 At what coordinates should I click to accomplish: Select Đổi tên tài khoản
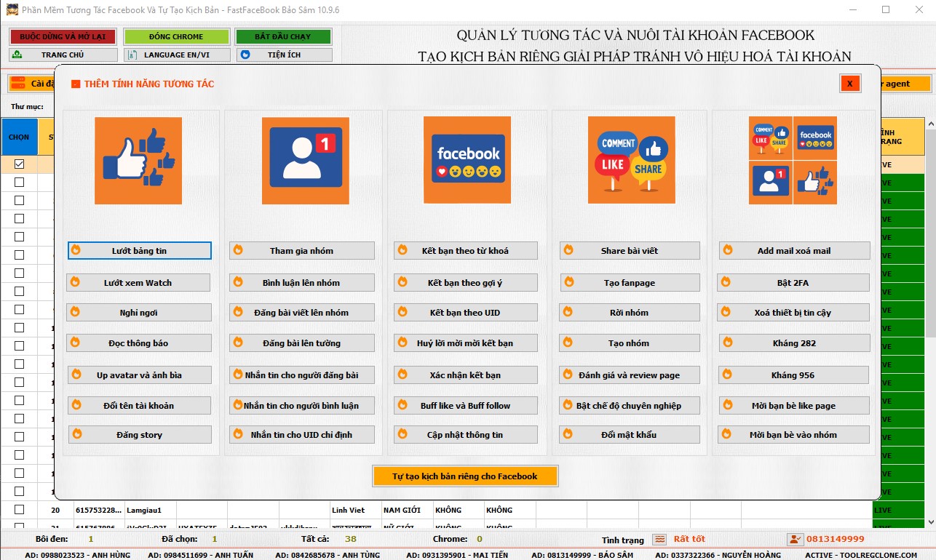[x=140, y=406]
